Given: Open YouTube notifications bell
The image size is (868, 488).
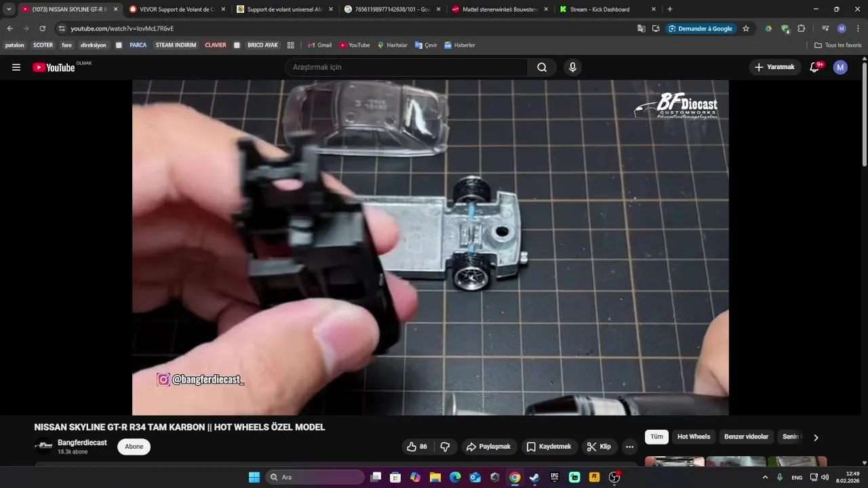Looking at the screenshot, I should (814, 67).
